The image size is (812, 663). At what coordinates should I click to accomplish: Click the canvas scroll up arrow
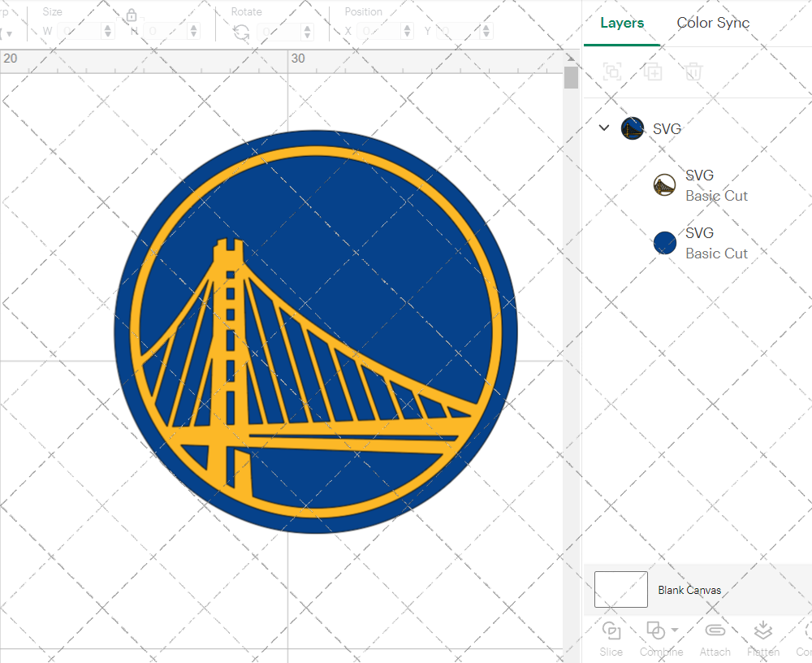coord(571,58)
